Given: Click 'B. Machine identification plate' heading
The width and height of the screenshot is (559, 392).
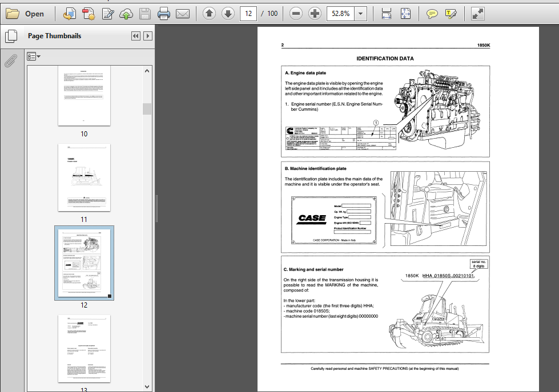Looking at the screenshot, I should click(316, 168).
